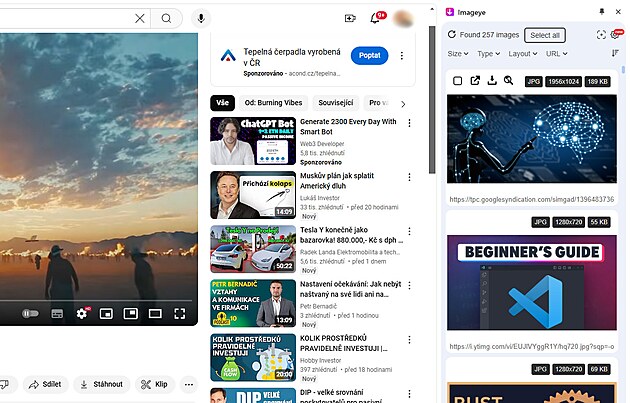Image resolution: width=630 pixels, height=403 pixels.
Task: Click the Imageye refresh icon
Action: [x=452, y=35]
